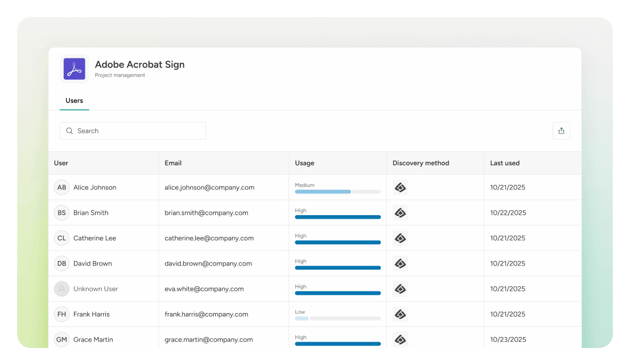
Task: Select the Grace Martin user name
Action: pos(93,340)
